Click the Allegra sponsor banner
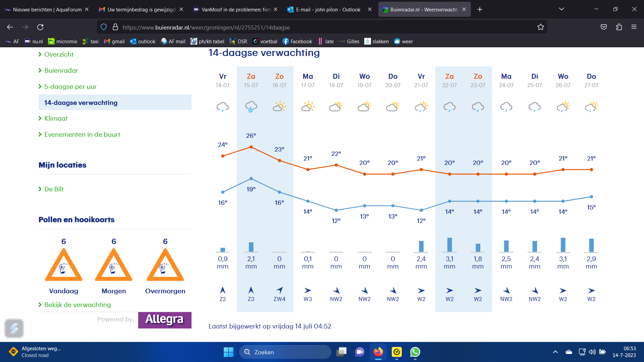This screenshot has width=644, height=362. pos(164,320)
